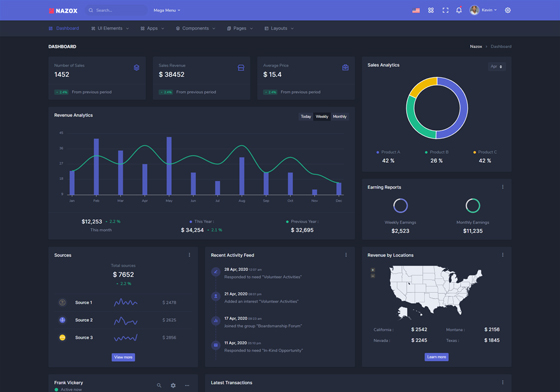Open the Components navigation menu
The height and width of the screenshot is (392, 560).
pos(195,28)
